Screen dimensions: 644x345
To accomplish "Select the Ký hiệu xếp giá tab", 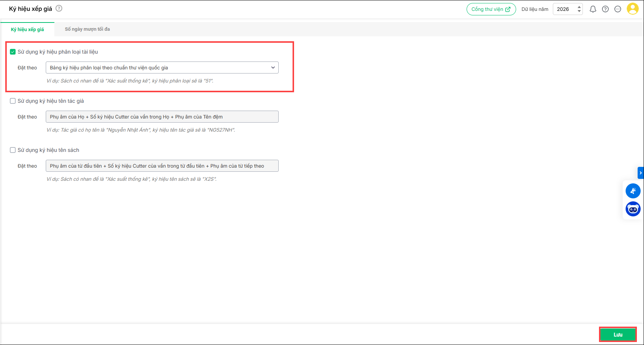I will tap(27, 29).
